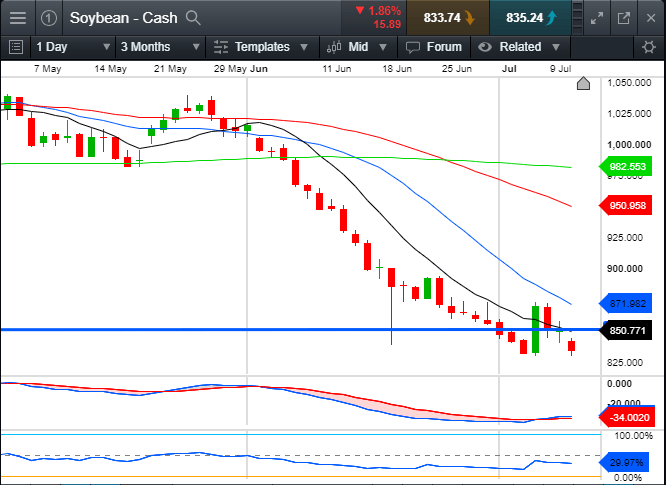This screenshot has height=485, width=666.
Task: Open the order ticket ladder icon
Action: click(578, 18)
